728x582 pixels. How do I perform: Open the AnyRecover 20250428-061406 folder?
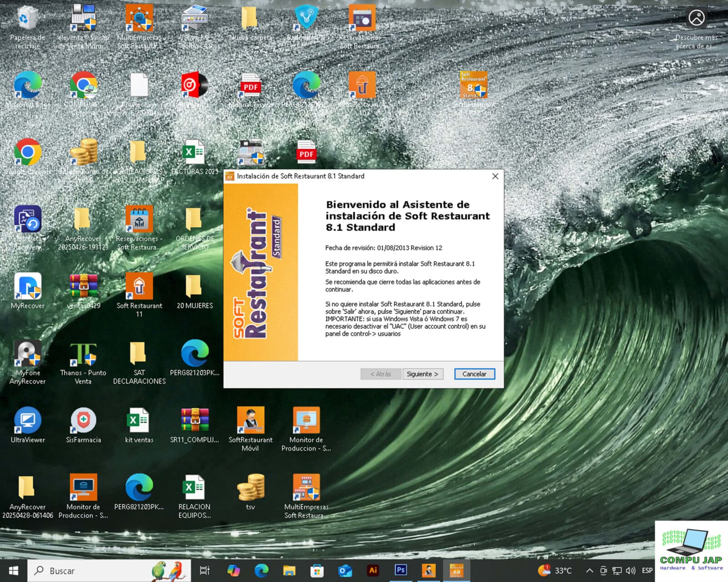[x=26, y=488]
